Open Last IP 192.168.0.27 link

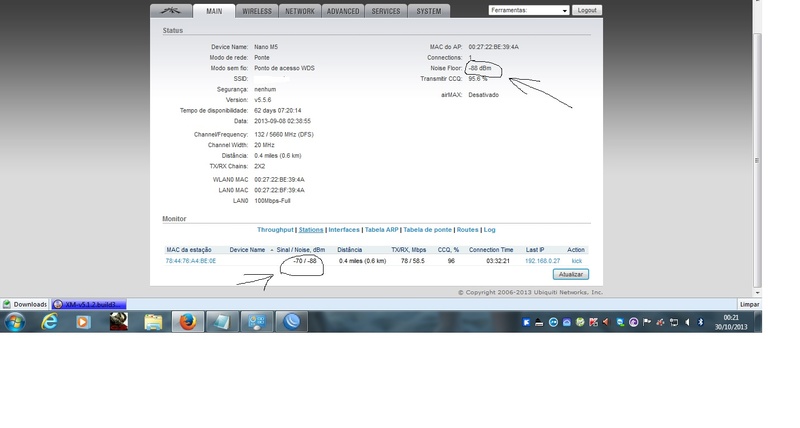(x=542, y=261)
